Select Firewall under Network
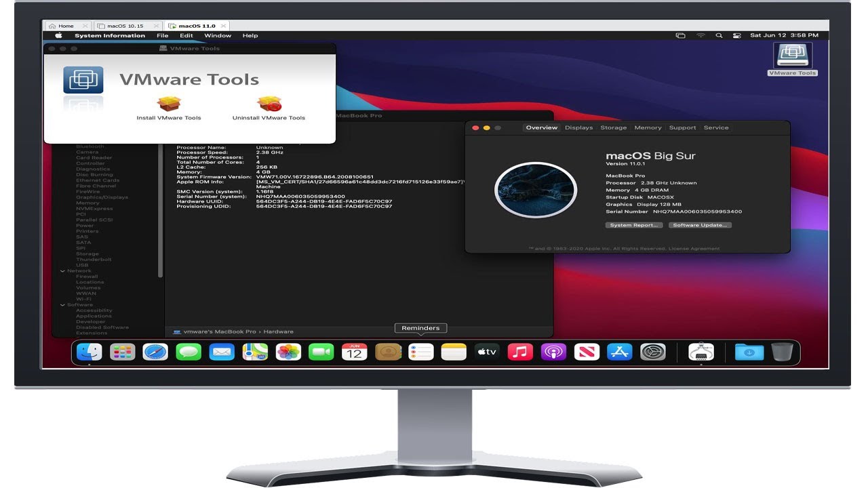Screen dimensions: 868x488 point(87,277)
